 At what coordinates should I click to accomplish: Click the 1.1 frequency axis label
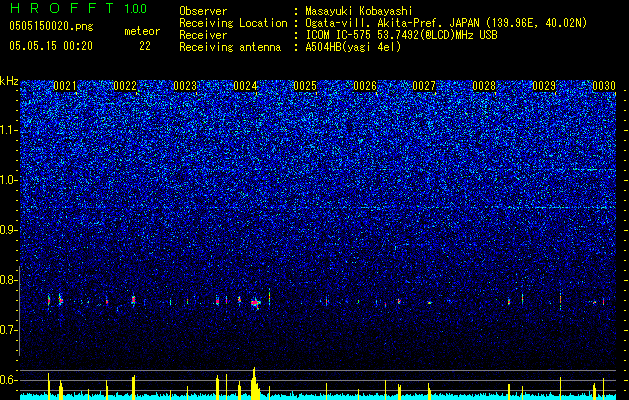pos(9,130)
